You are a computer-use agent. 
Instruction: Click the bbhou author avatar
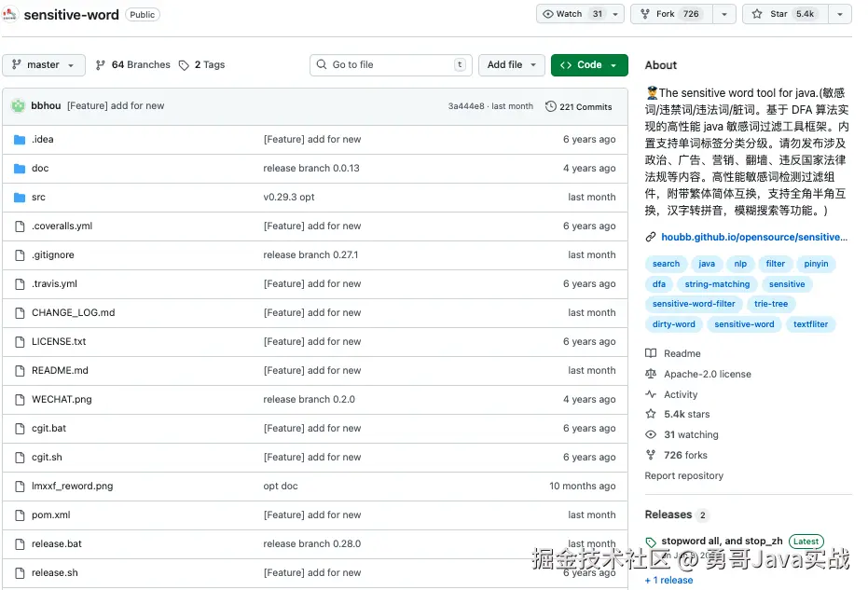(19, 106)
